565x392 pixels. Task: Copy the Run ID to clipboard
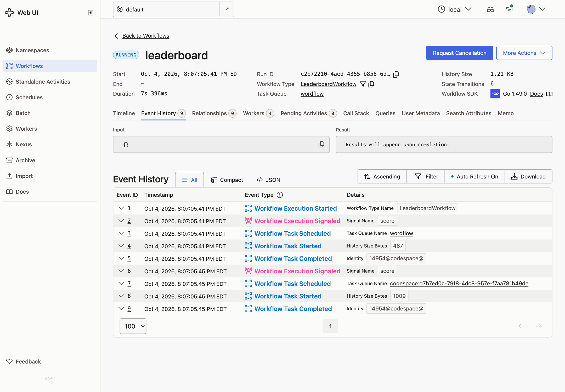tap(396, 74)
